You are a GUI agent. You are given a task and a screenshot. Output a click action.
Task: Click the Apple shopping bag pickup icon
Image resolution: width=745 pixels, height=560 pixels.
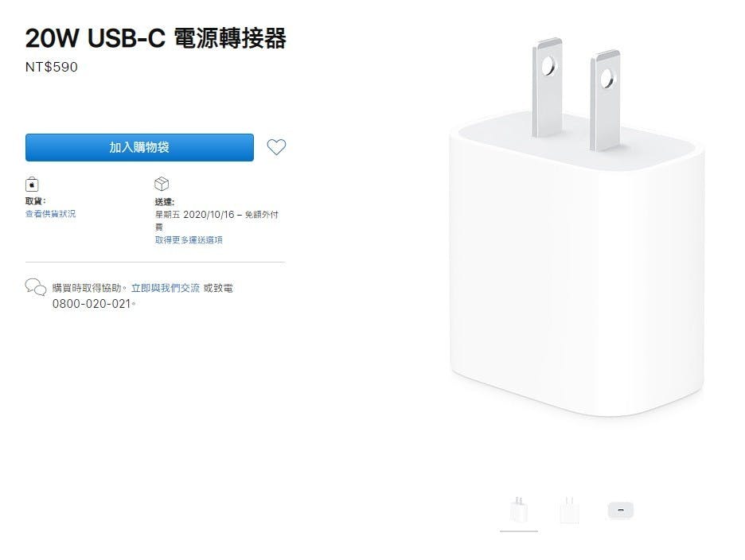click(x=32, y=184)
